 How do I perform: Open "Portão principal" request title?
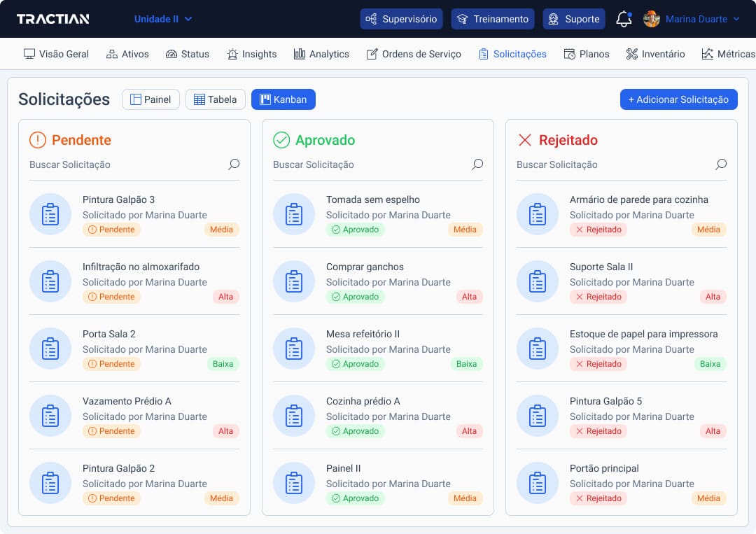pyautogui.click(x=604, y=468)
